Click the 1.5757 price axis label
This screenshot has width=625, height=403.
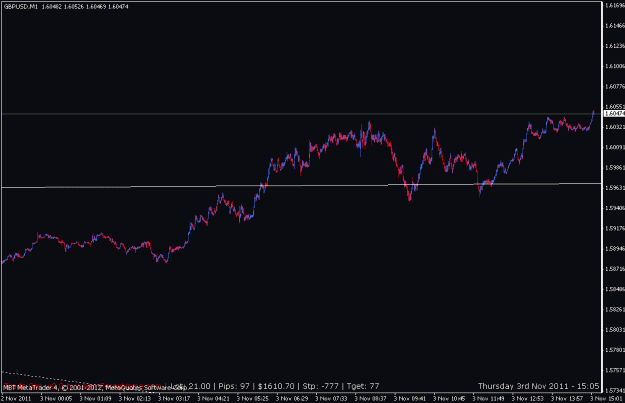pos(615,370)
